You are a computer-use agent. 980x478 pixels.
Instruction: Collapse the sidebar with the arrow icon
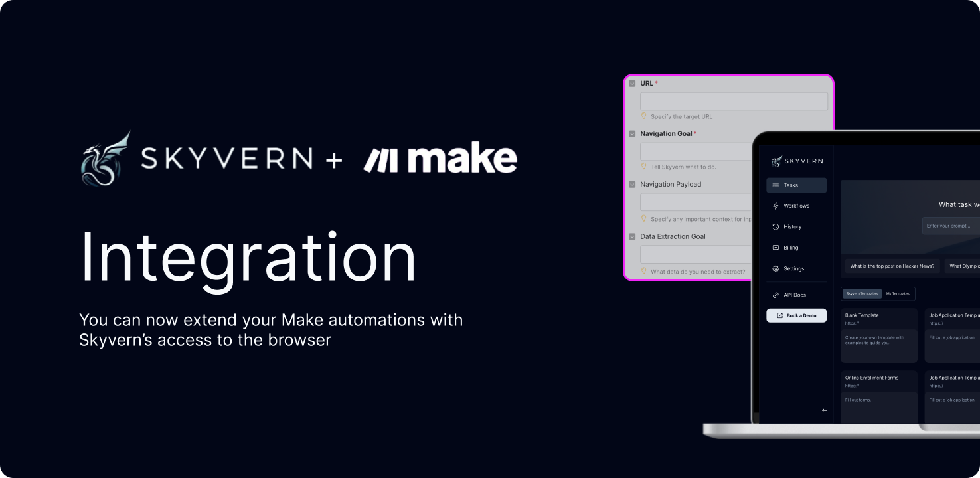tap(823, 410)
